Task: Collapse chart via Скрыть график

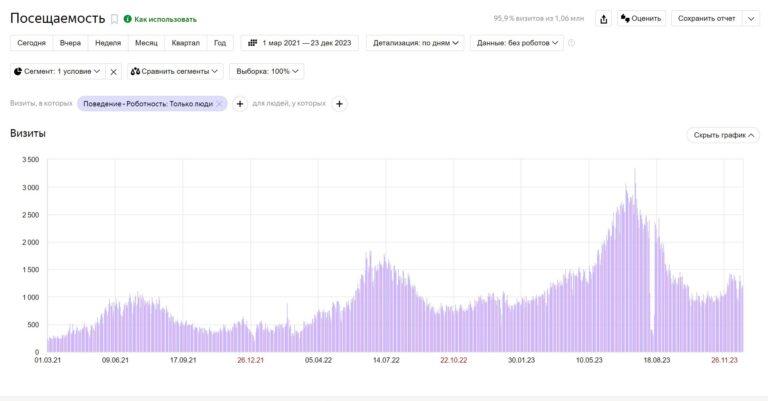Action: (x=723, y=135)
